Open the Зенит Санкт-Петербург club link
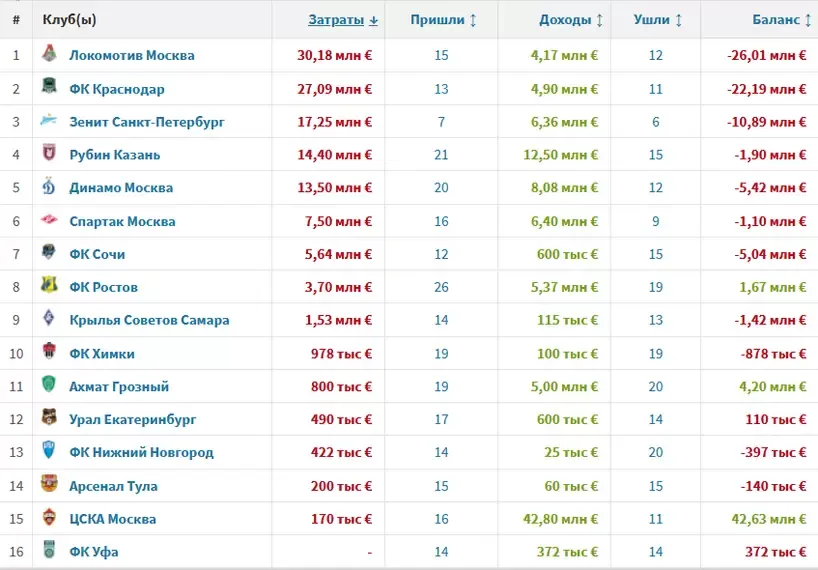The width and height of the screenshot is (818, 570). (x=147, y=122)
